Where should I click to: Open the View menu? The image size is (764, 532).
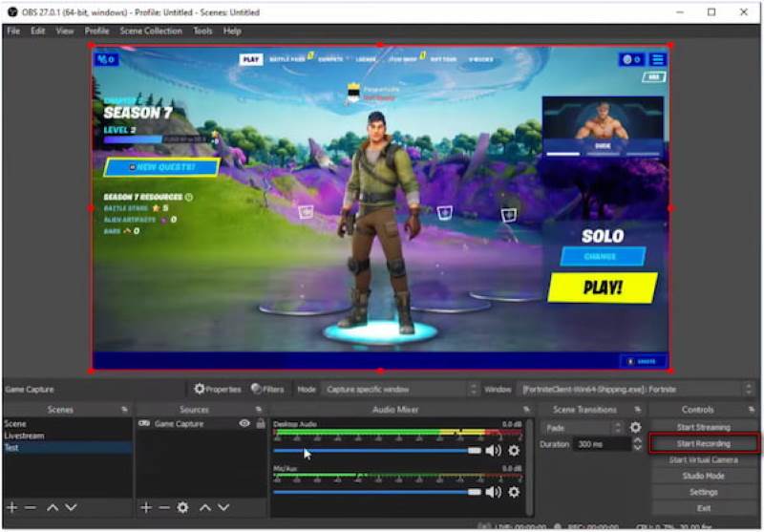point(64,32)
